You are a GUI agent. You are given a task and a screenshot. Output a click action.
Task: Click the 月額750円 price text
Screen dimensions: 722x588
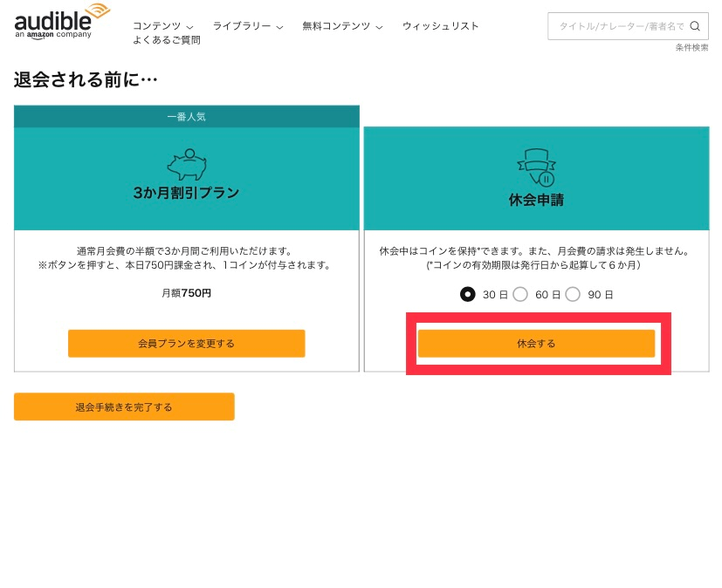[x=187, y=293]
